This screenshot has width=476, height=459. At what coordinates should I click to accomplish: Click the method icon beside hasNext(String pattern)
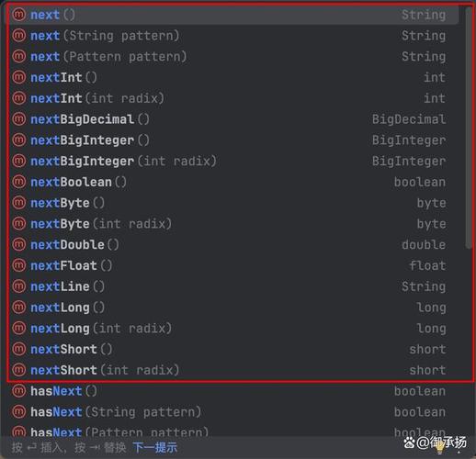(x=19, y=412)
